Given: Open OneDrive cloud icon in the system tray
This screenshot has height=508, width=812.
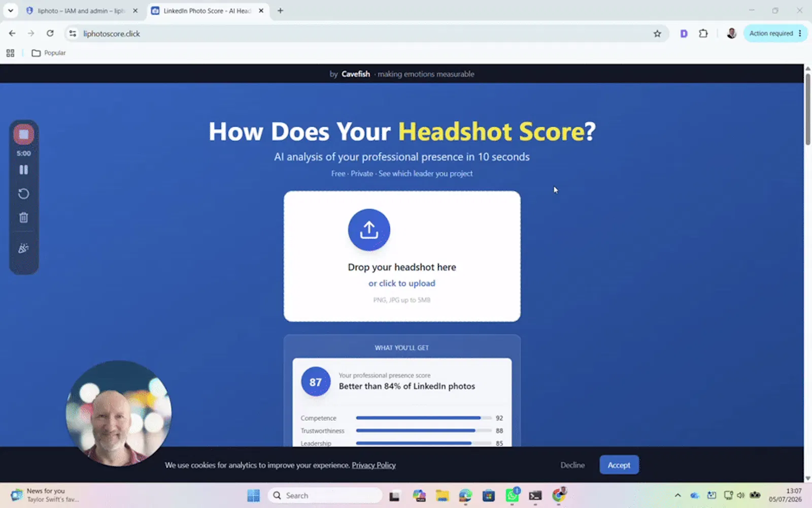Looking at the screenshot, I should (695, 495).
